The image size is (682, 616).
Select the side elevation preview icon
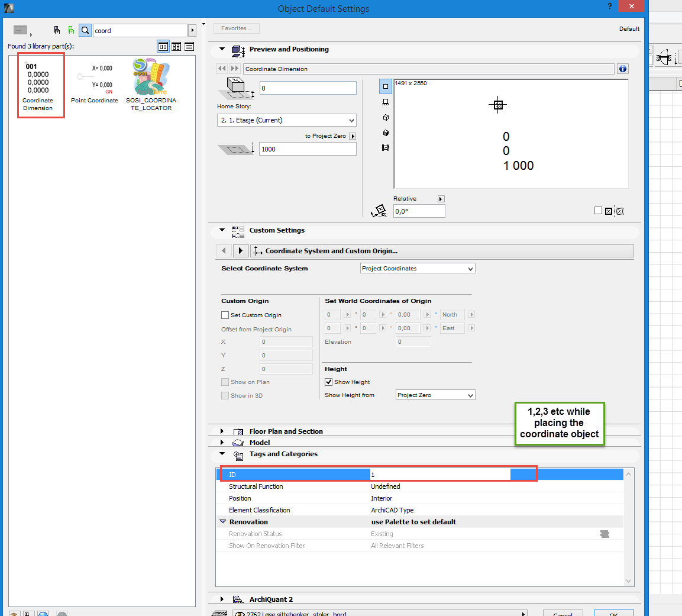point(386,102)
